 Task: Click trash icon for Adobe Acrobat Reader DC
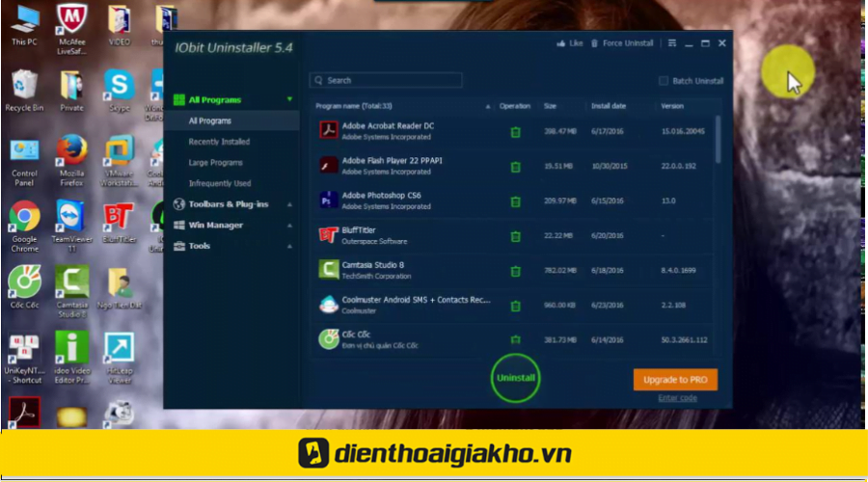[x=515, y=132]
